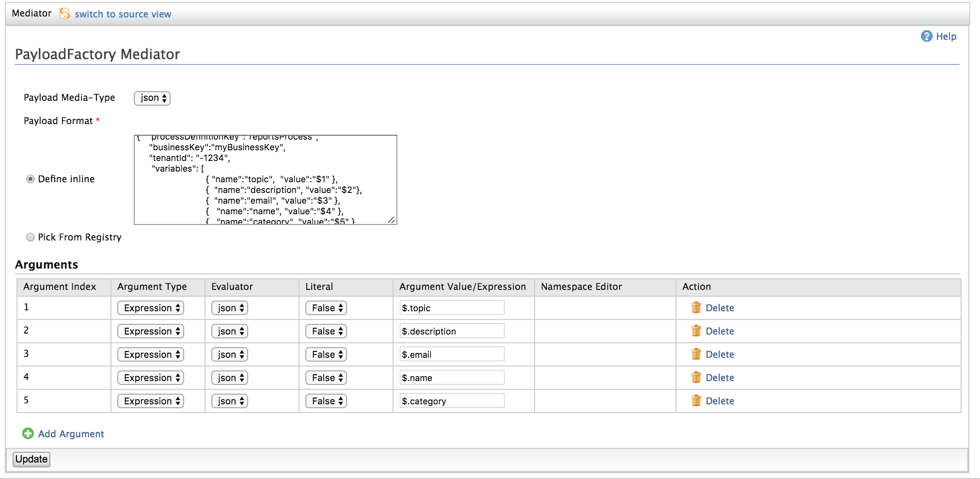Click the $.category expression input field
Image resolution: width=980 pixels, height=479 pixels.
452,401
